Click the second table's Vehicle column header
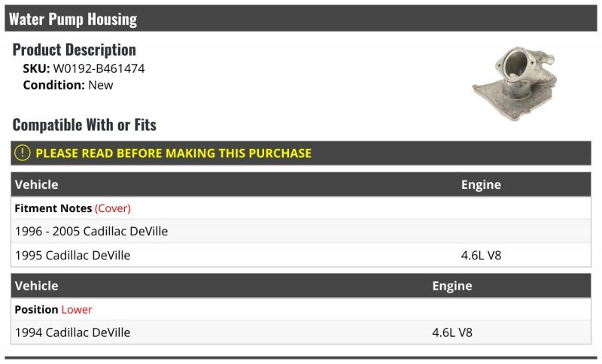The height and width of the screenshot is (364, 602). click(x=36, y=286)
